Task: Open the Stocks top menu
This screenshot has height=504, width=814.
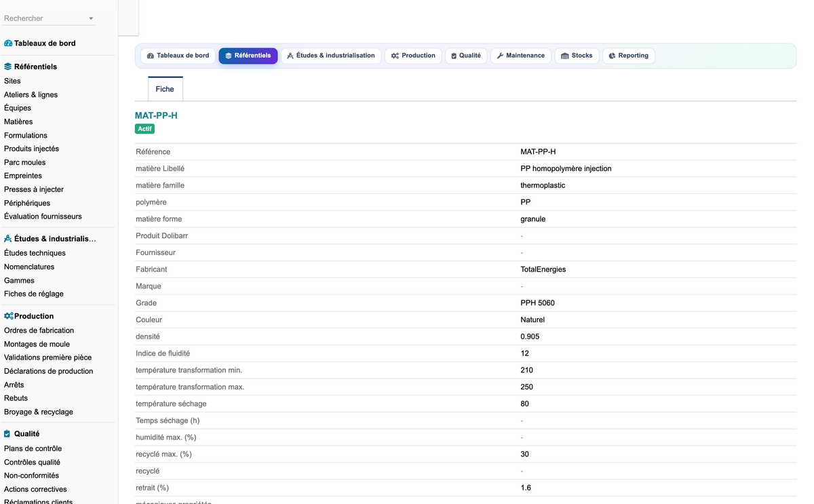Action: 577,56
